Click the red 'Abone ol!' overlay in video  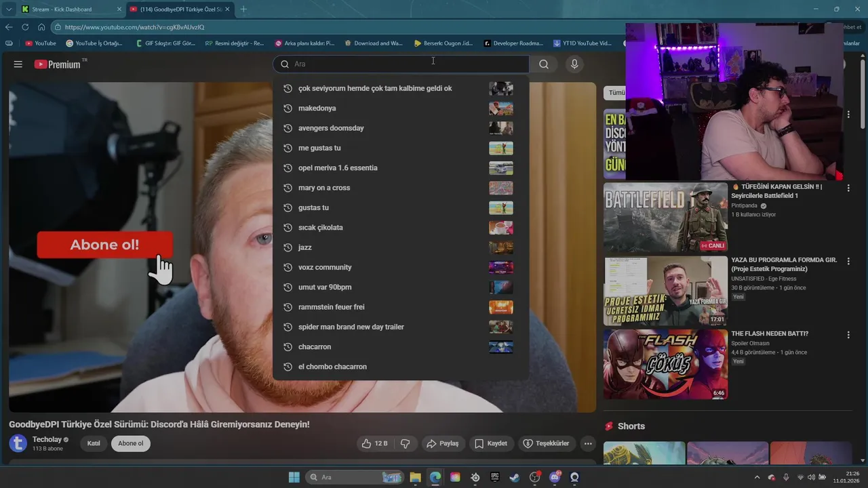(x=105, y=245)
